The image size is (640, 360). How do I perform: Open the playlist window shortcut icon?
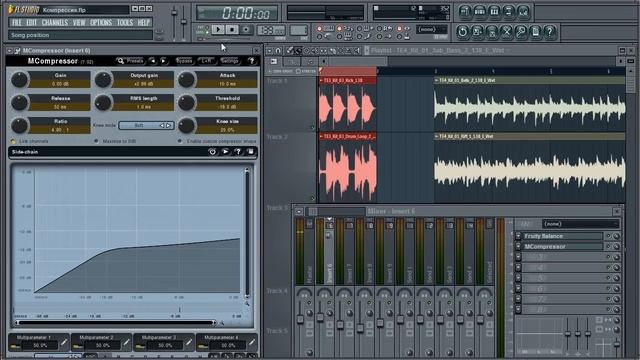[465, 12]
